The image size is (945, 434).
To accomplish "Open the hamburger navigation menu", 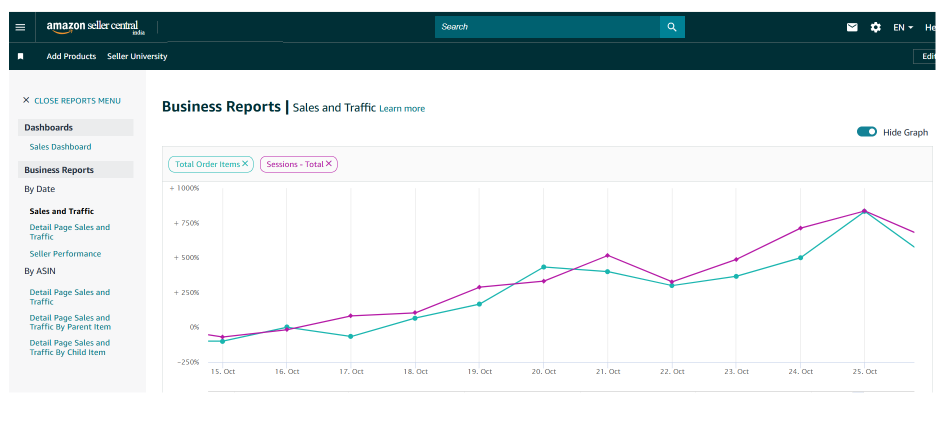I will (x=20, y=27).
